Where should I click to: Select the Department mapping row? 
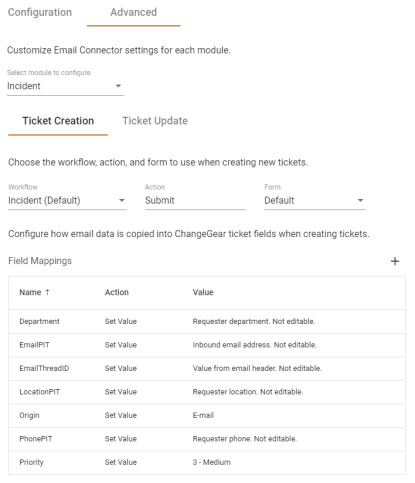(207, 321)
